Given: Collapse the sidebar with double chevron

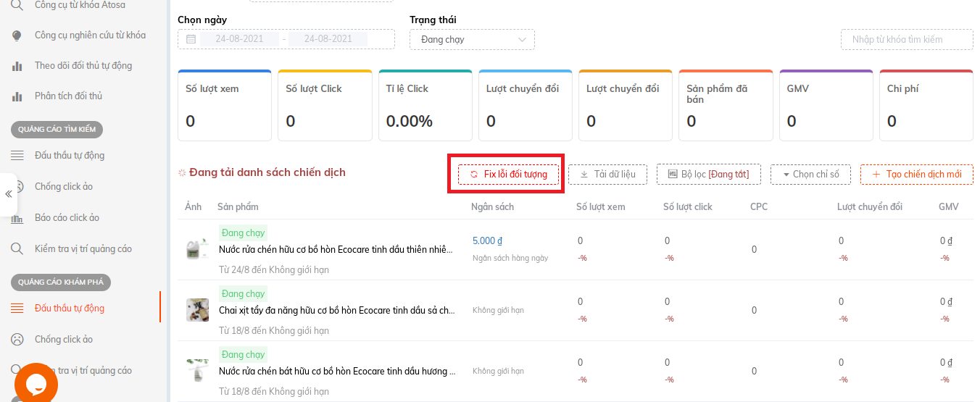Looking at the screenshot, I should [x=9, y=194].
